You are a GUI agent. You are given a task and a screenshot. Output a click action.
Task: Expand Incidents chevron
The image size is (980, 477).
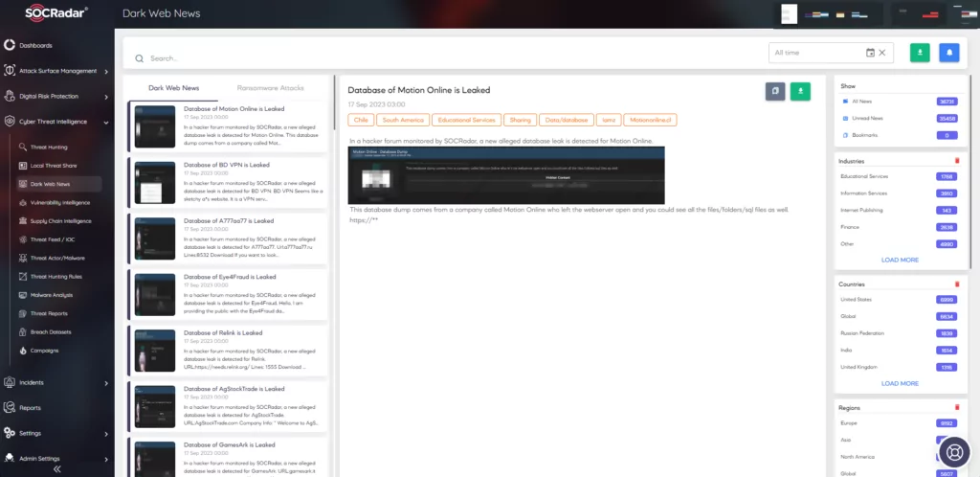point(106,382)
